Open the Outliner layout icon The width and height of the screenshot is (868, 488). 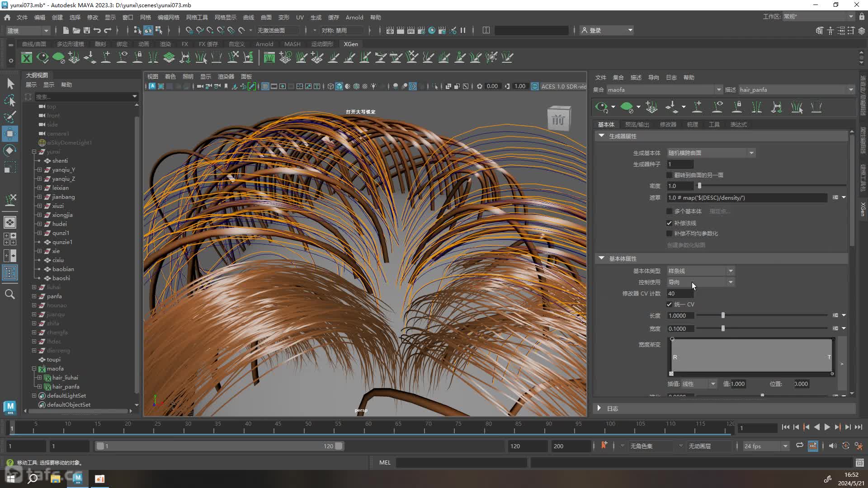click(10, 273)
